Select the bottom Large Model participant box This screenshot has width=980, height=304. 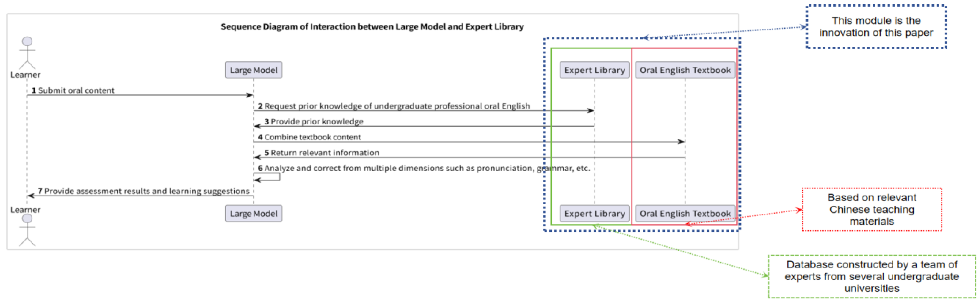tap(253, 213)
